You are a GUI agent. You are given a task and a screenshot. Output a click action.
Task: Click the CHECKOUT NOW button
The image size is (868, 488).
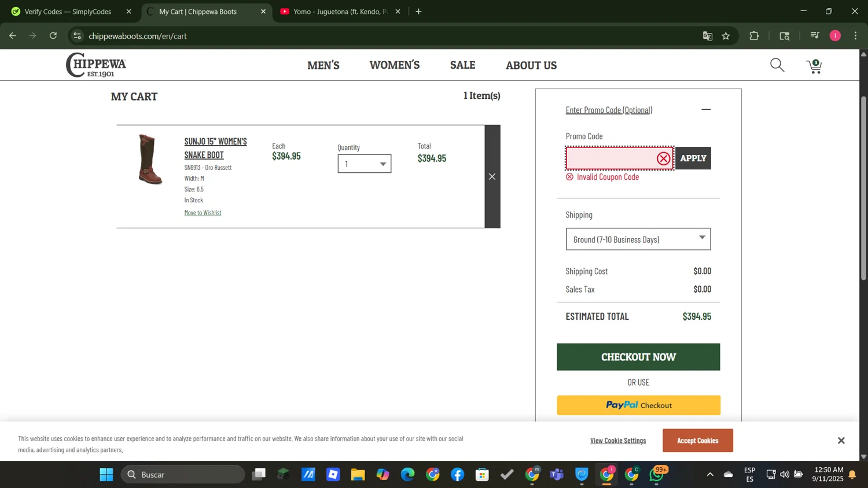638,357
